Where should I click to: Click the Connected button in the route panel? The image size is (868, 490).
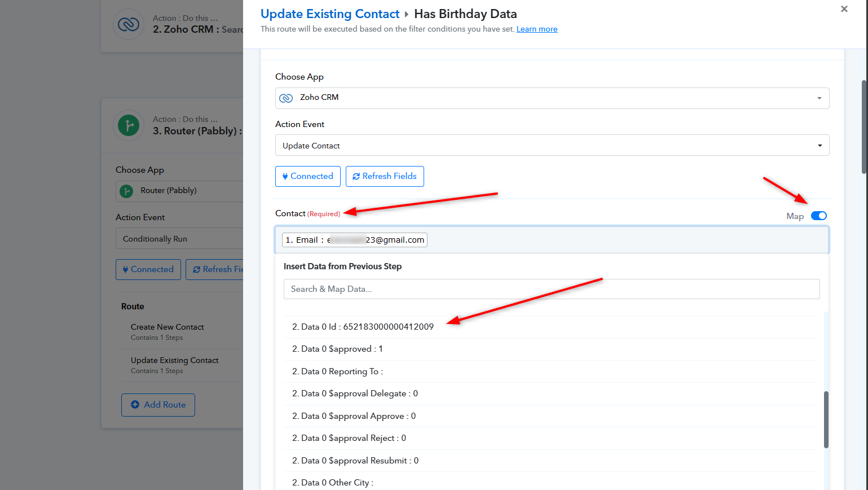point(308,176)
